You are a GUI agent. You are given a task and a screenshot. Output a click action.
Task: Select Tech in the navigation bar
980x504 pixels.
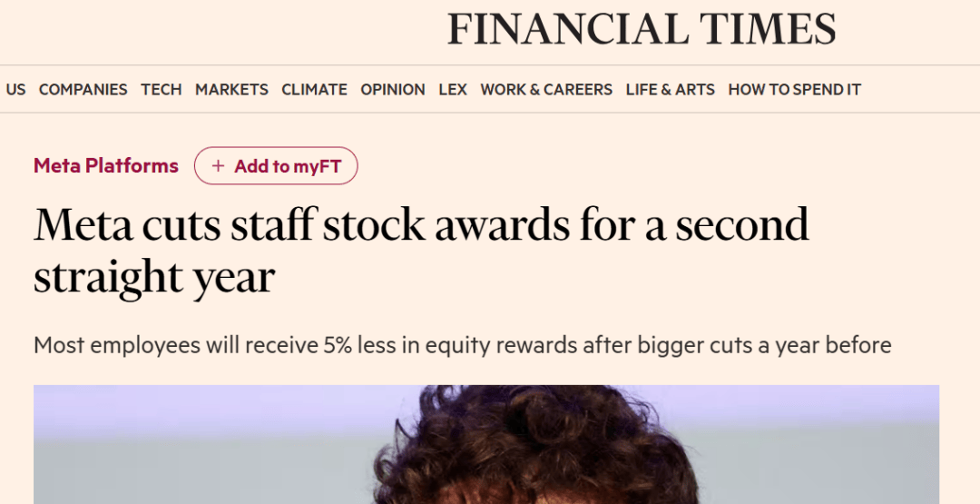161,89
